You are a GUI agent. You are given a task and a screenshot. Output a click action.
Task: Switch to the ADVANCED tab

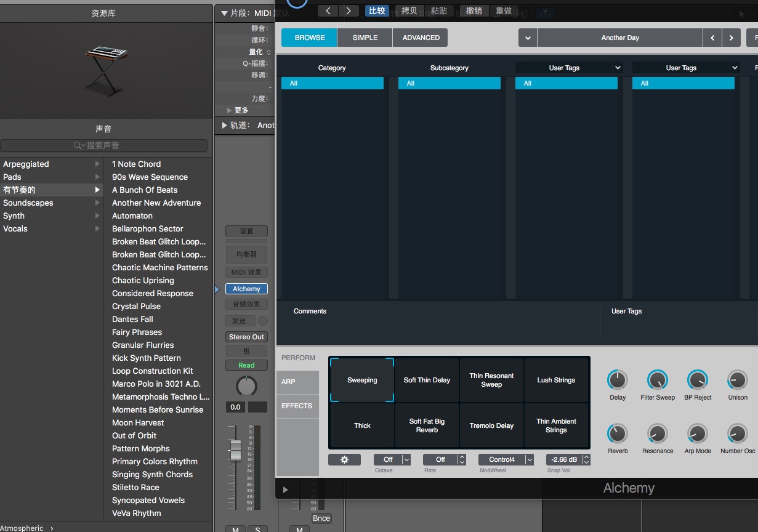point(421,38)
